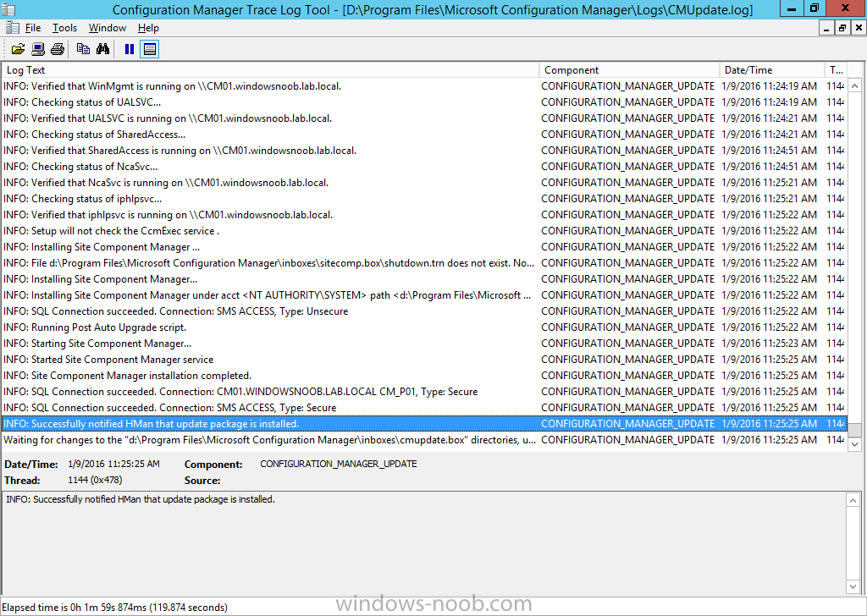This screenshot has width=867, height=616.
Task: Select row 'Checking status of UALSVC...'
Action: (424, 102)
